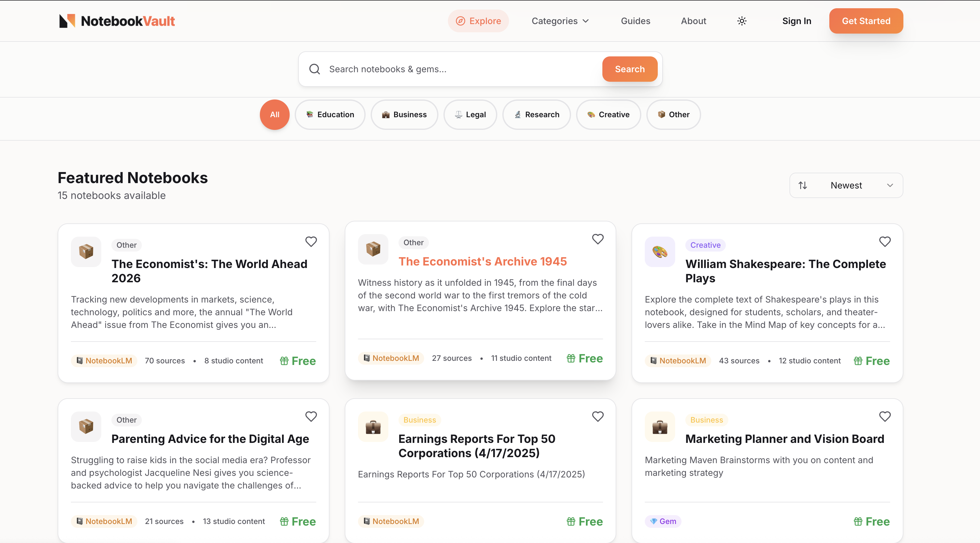980x543 pixels.
Task: Open Marketing Planner and Vision Board title
Action: tap(784, 439)
